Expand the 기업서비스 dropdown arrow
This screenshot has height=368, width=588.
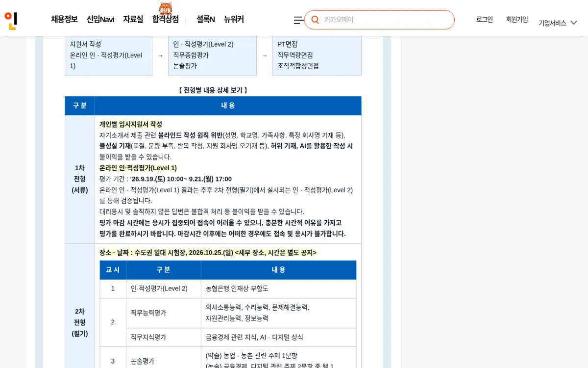(574, 23)
